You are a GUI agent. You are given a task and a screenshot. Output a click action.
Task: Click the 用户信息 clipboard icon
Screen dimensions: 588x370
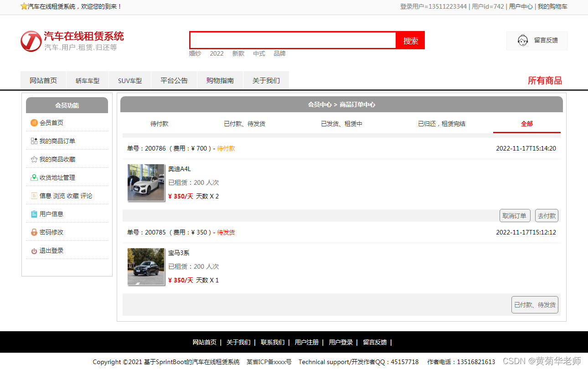click(x=34, y=214)
